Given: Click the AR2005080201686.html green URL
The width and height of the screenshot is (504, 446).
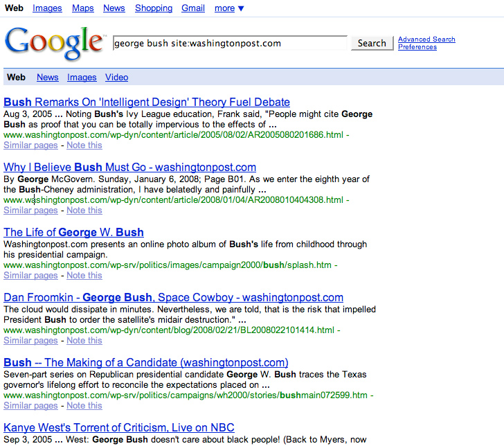Looking at the screenshot, I should (174, 135).
